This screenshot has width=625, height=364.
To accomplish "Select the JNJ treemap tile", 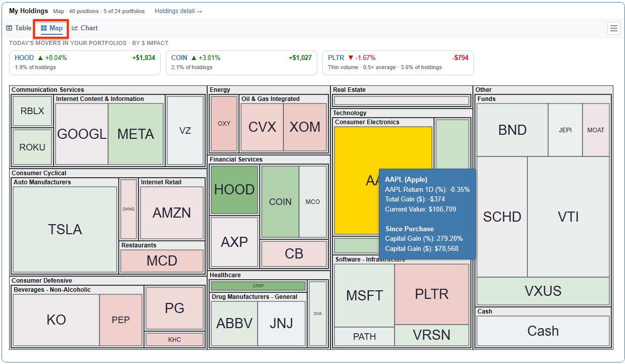I will pos(281,323).
